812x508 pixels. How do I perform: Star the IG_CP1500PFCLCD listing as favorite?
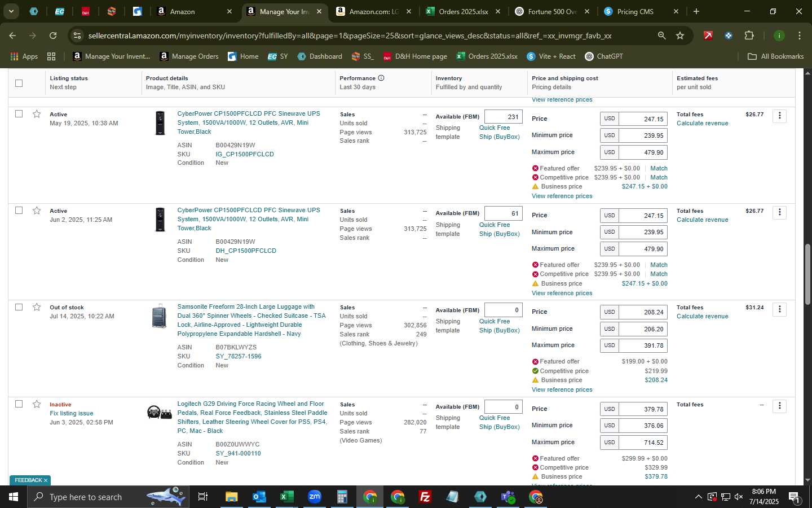point(37,114)
